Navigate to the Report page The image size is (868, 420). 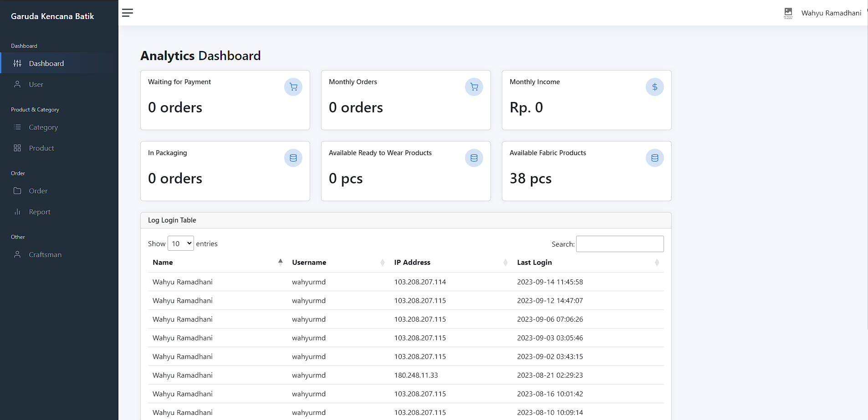pyautogui.click(x=40, y=212)
